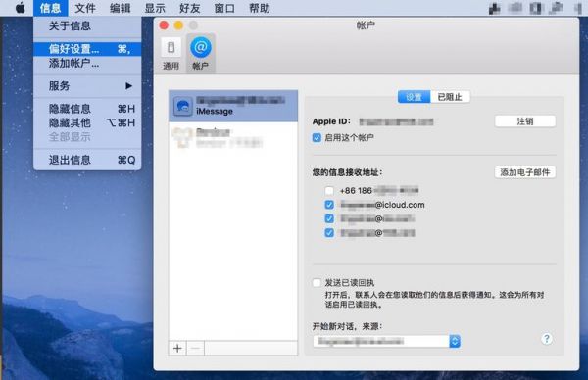Choose 隐藏信息 menu entry
588x380 pixels.
pyautogui.click(x=87, y=109)
